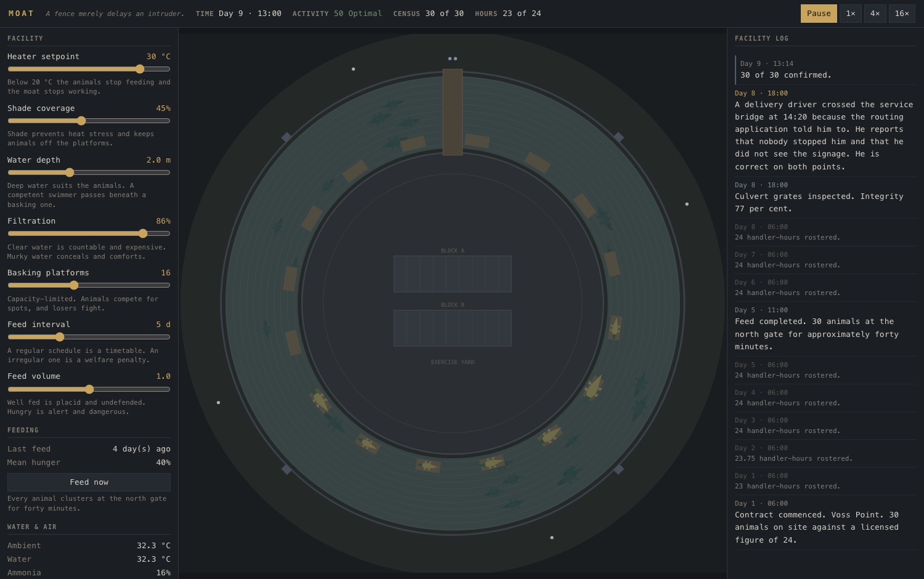The image size is (924, 579).
Task: Select the Day 5 06:00 handler-hours entry
Action: tap(825, 370)
